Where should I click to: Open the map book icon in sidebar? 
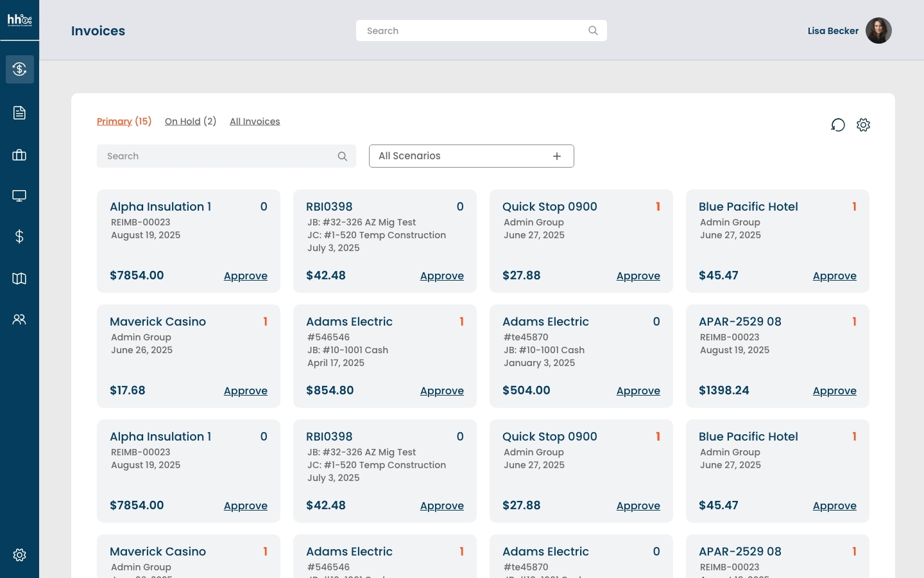pos(19,279)
